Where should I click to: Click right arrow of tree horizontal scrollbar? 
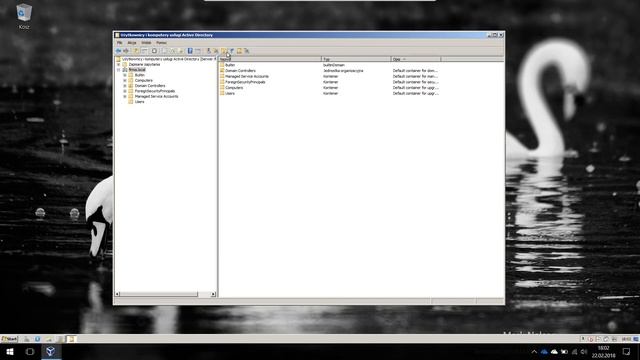coord(213,294)
